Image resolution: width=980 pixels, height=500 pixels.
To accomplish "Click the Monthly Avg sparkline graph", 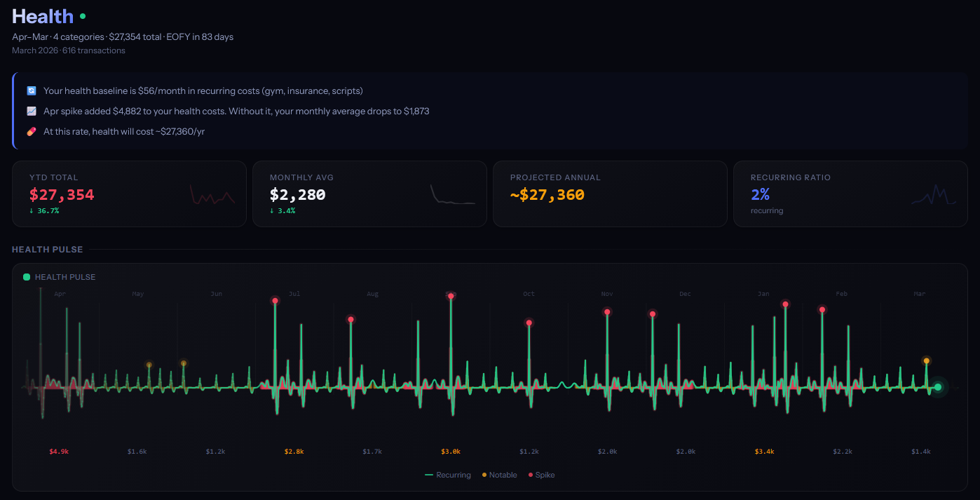I will coord(452,195).
